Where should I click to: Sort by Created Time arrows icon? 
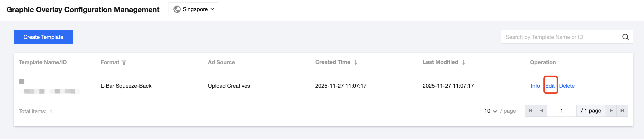[x=356, y=62]
